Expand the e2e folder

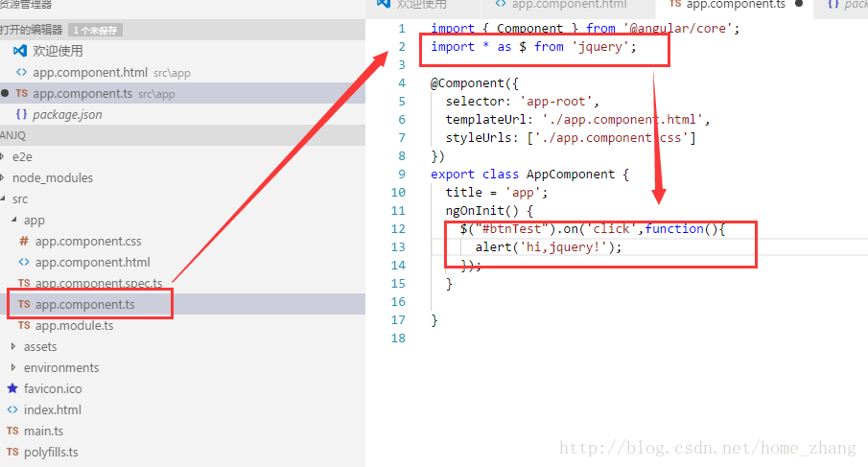coord(24,156)
